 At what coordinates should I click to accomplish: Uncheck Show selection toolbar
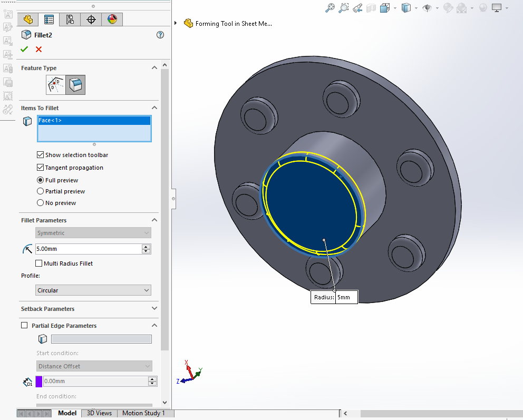pyautogui.click(x=41, y=155)
